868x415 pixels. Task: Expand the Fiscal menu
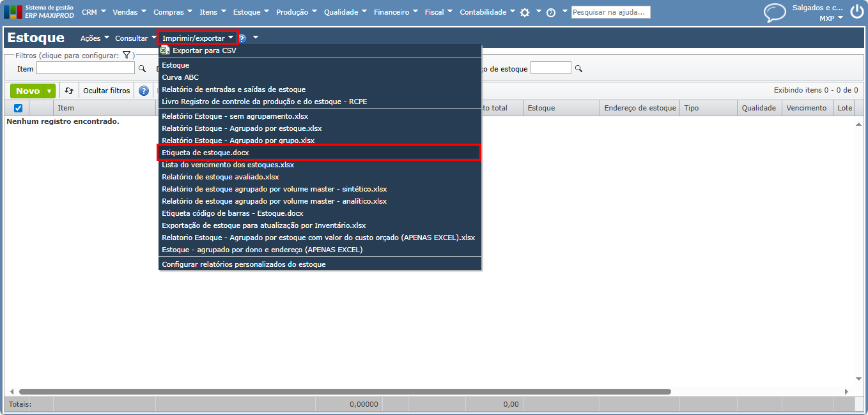438,12
